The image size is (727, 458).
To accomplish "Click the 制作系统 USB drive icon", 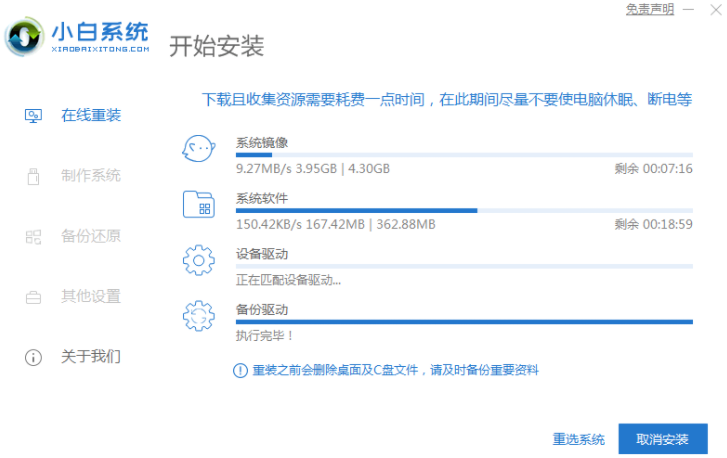I will click(x=33, y=176).
